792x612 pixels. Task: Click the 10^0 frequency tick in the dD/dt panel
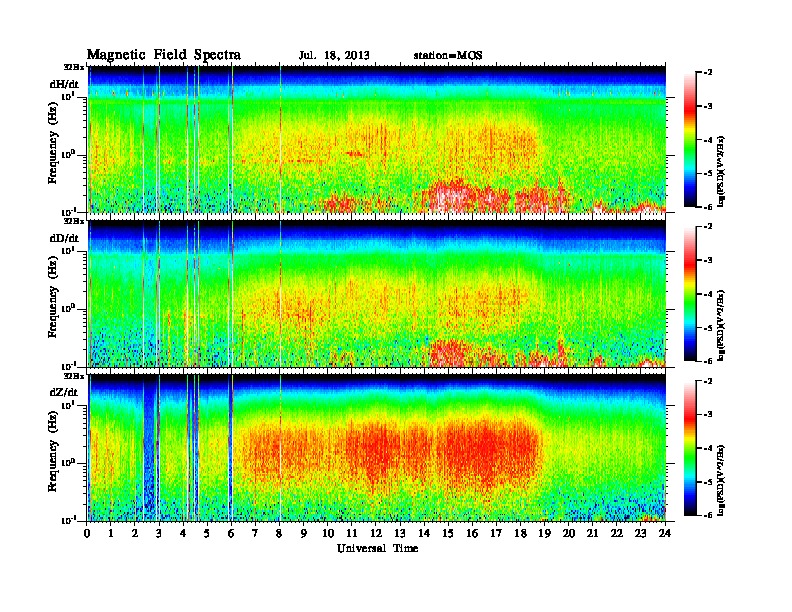pos(68,308)
